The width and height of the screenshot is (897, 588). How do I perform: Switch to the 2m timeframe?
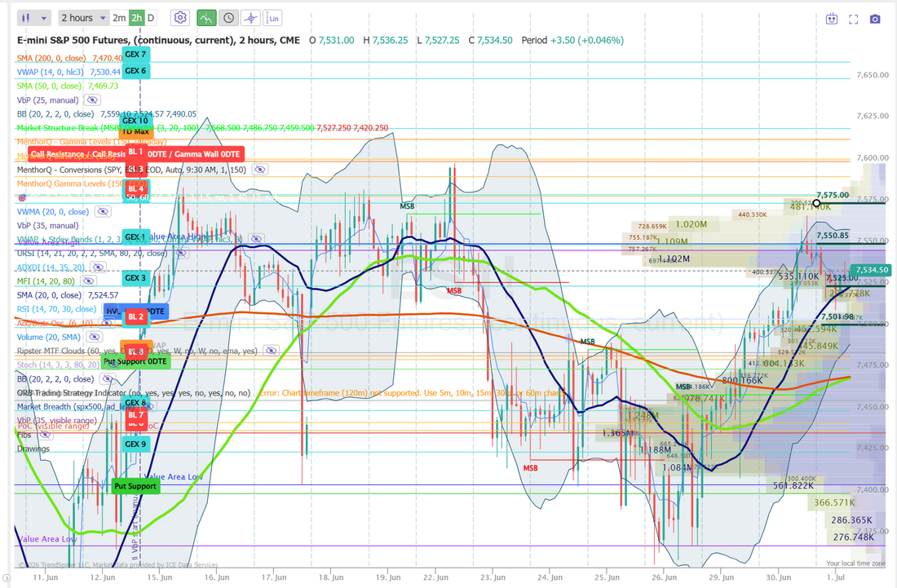point(119,18)
